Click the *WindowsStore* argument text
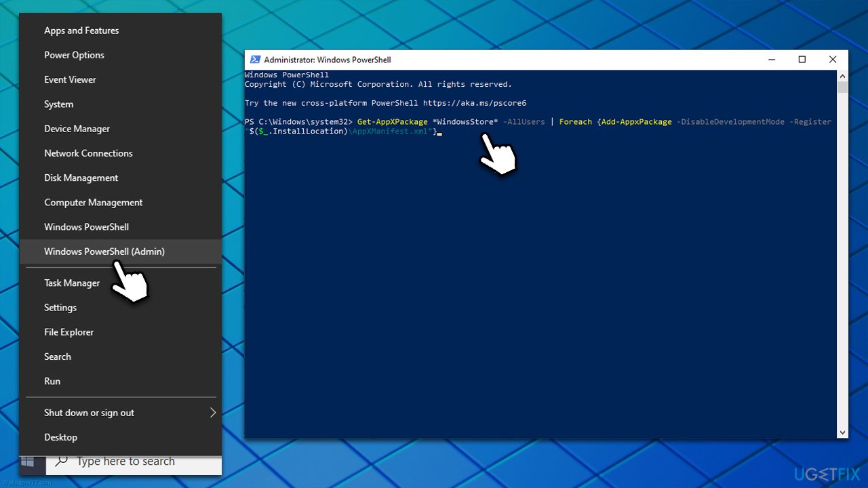This screenshot has width=868, height=488. point(465,122)
